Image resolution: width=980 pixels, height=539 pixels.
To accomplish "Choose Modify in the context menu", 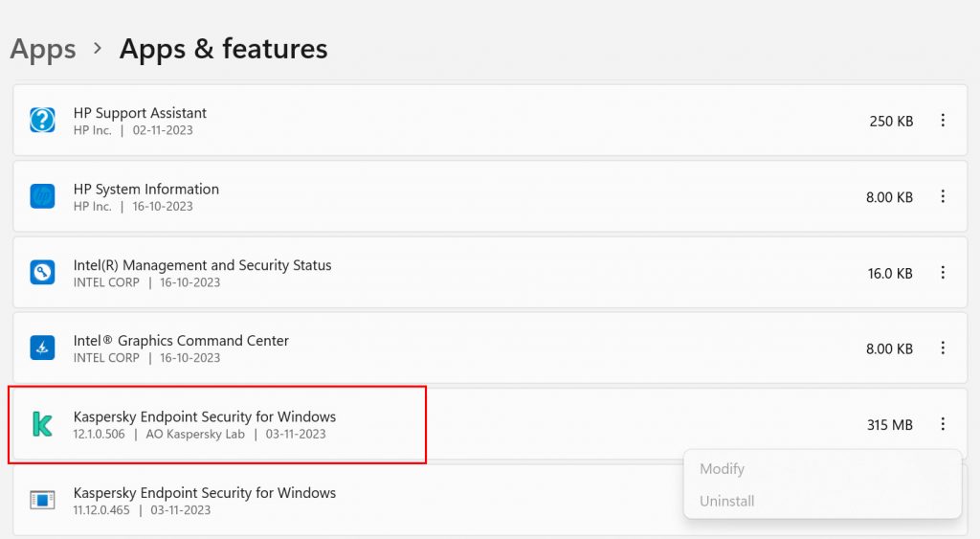I will 722,469.
